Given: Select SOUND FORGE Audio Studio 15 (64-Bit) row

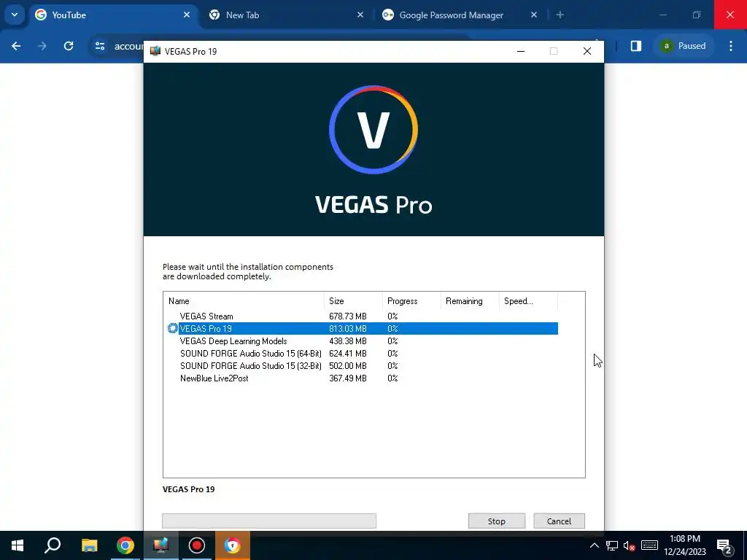Looking at the screenshot, I should coord(362,354).
